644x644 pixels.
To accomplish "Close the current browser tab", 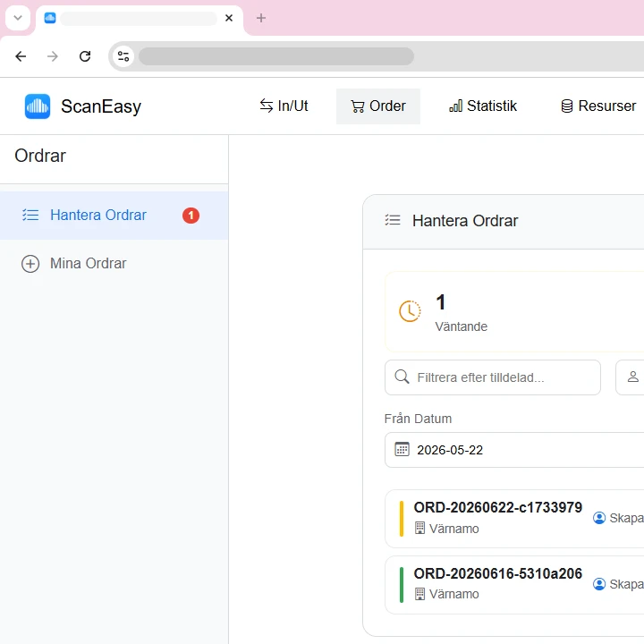I will 229,18.
